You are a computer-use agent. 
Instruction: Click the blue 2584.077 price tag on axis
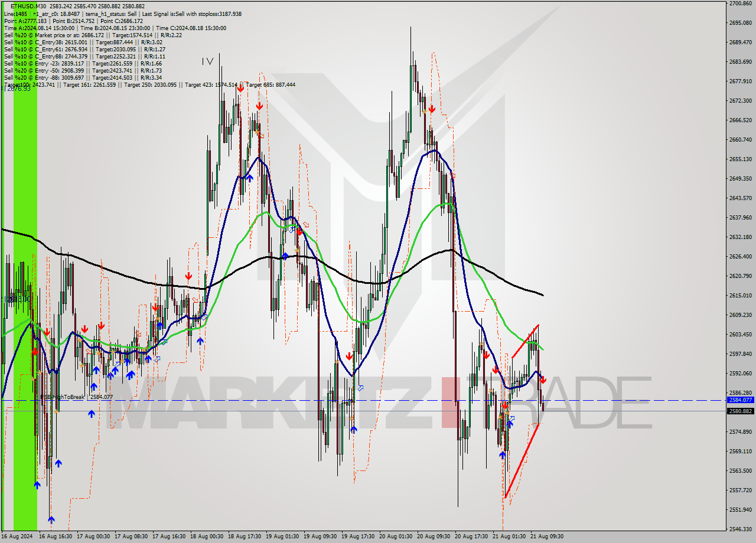(740, 400)
